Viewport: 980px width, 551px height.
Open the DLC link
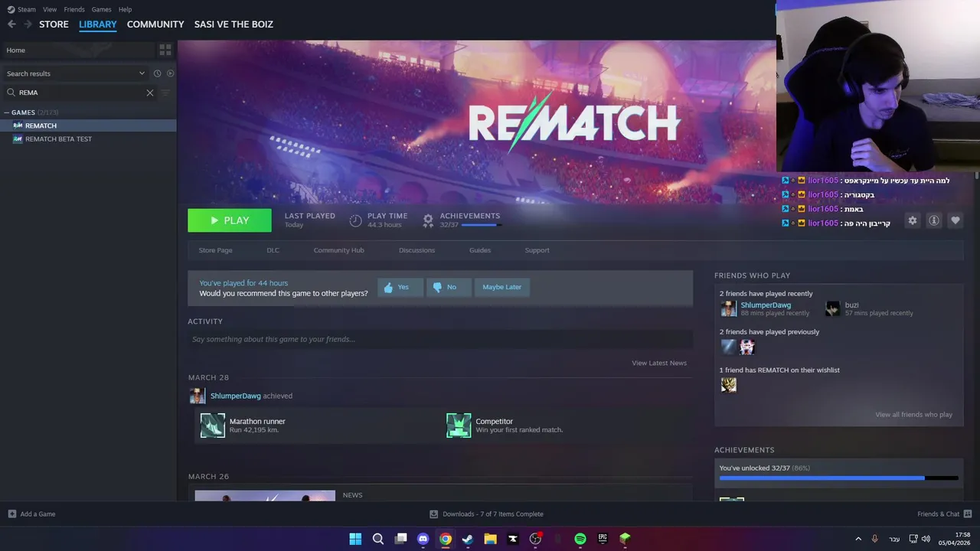pos(273,250)
